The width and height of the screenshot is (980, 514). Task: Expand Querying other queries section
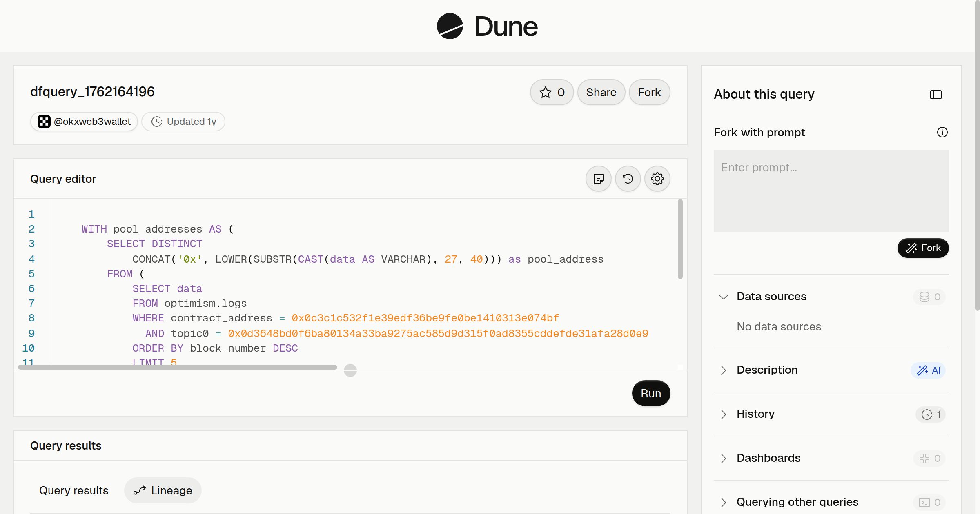click(723, 502)
